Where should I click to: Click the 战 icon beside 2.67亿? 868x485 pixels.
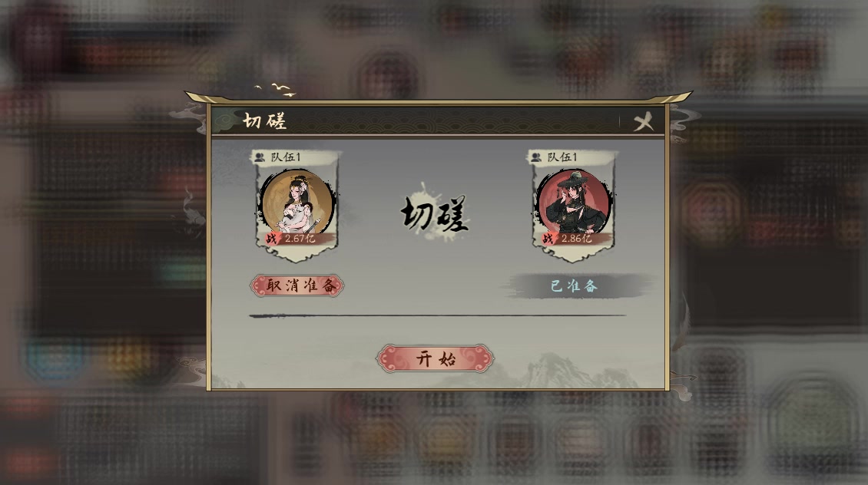pos(271,239)
